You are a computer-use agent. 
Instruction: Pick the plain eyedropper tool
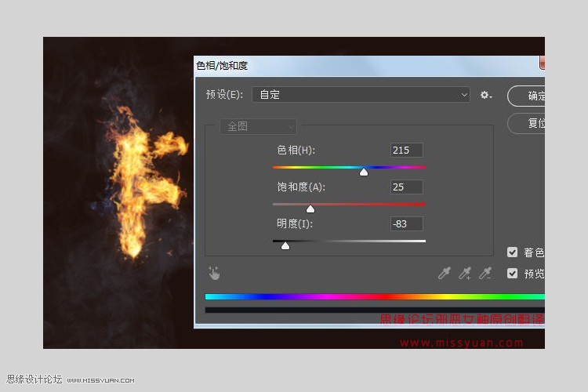point(445,273)
